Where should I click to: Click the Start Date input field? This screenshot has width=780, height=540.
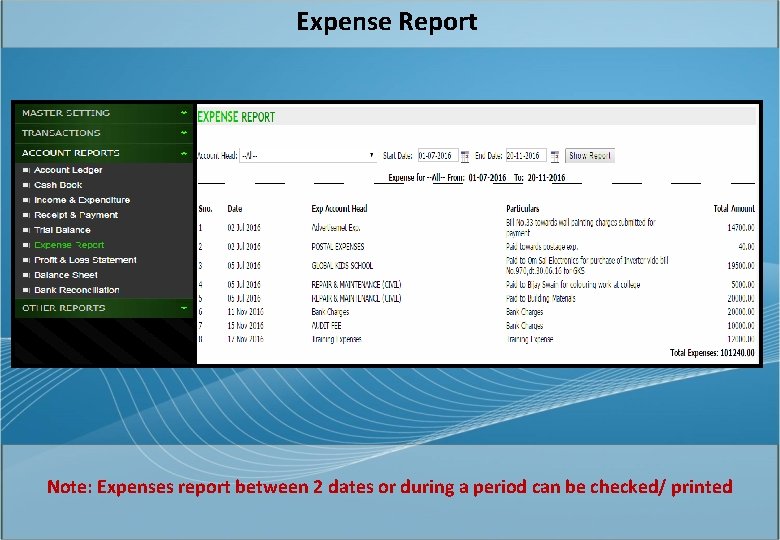[x=438, y=156]
